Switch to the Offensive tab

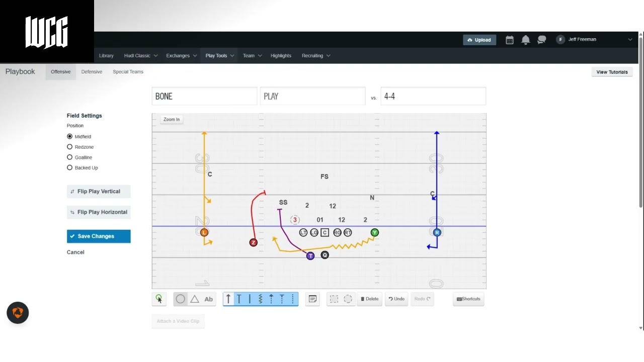point(61,72)
